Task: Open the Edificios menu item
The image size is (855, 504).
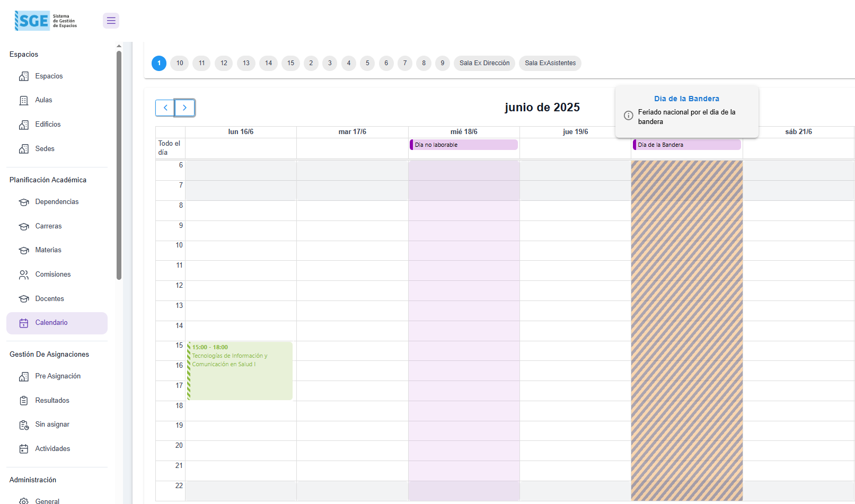Action: coord(57,125)
